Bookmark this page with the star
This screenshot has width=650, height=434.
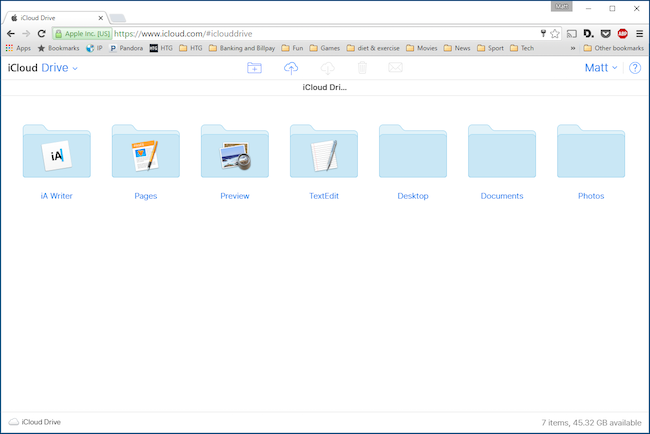[x=555, y=34]
